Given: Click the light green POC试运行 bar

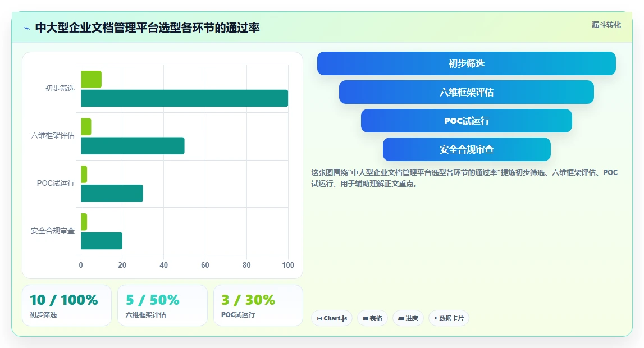Looking at the screenshot, I should click(84, 175).
